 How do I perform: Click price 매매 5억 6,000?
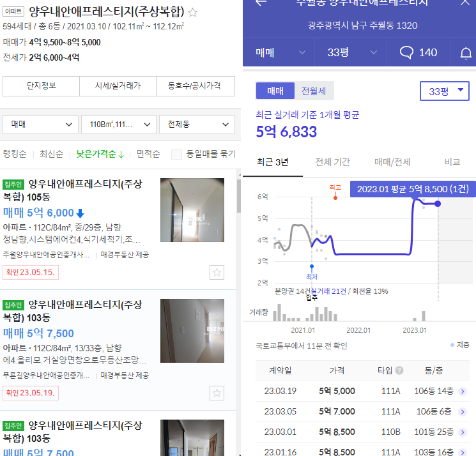(x=38, y=213)
